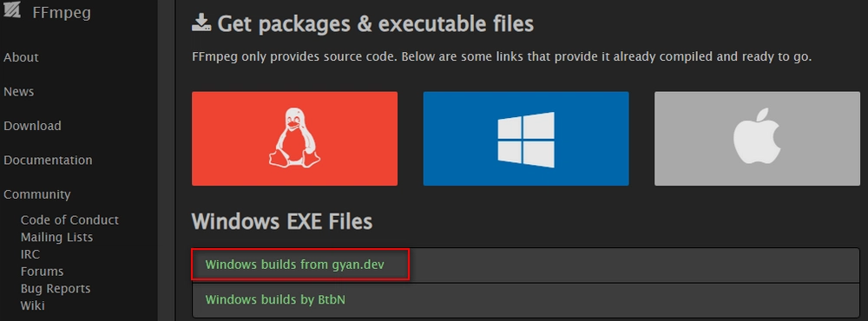
Task: Click the Linux penguin download tile
Action: (294, 138)
